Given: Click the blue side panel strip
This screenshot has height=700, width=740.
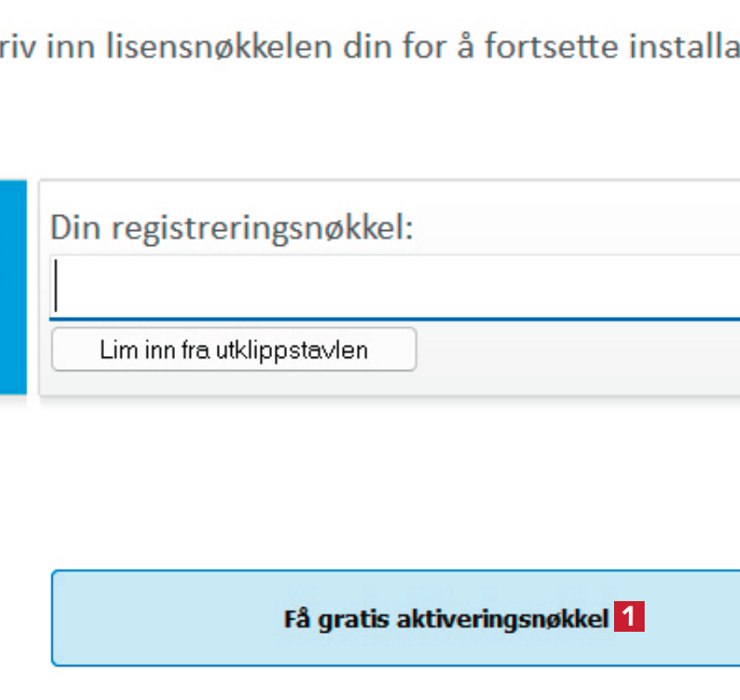Looking at the screenshot, I should [12, 287].
